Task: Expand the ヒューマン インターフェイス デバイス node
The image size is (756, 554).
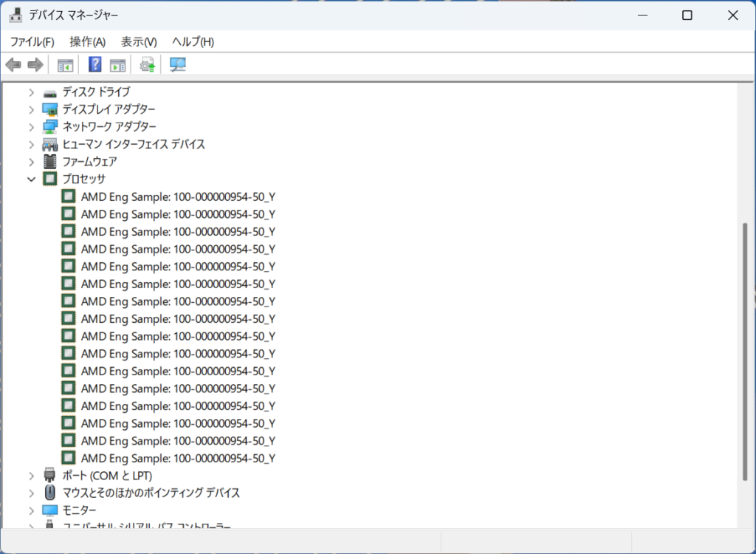Action: pyautogui.click(x=31, y=144)
